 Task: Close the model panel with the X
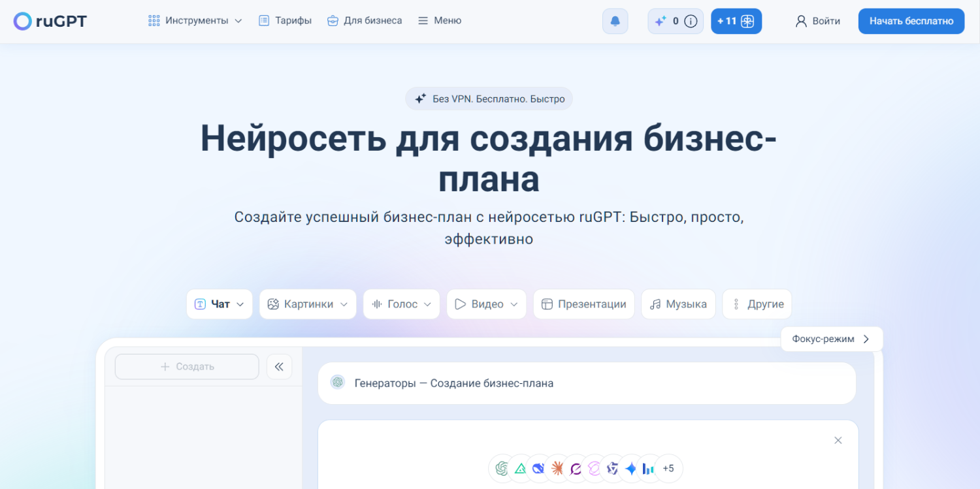point(838,441)
